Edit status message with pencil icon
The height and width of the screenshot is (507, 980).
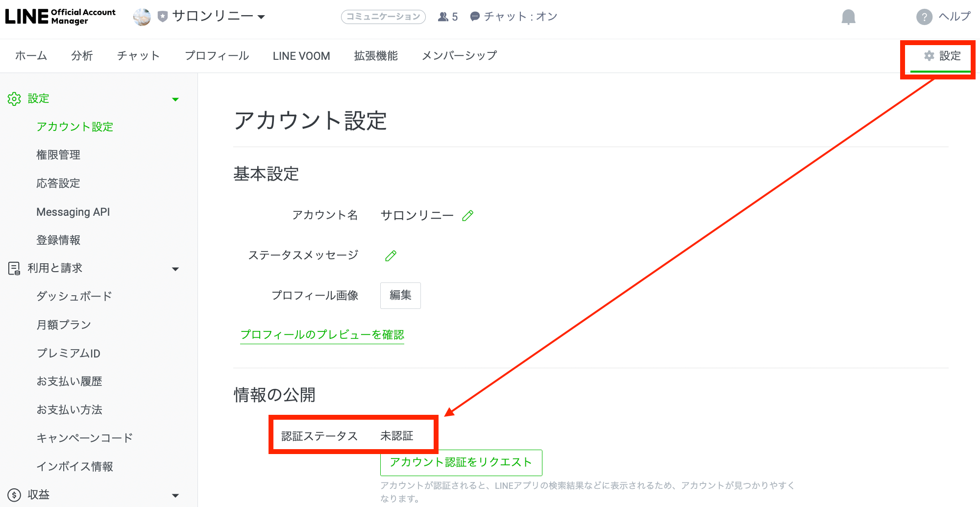tap(391, 256)
